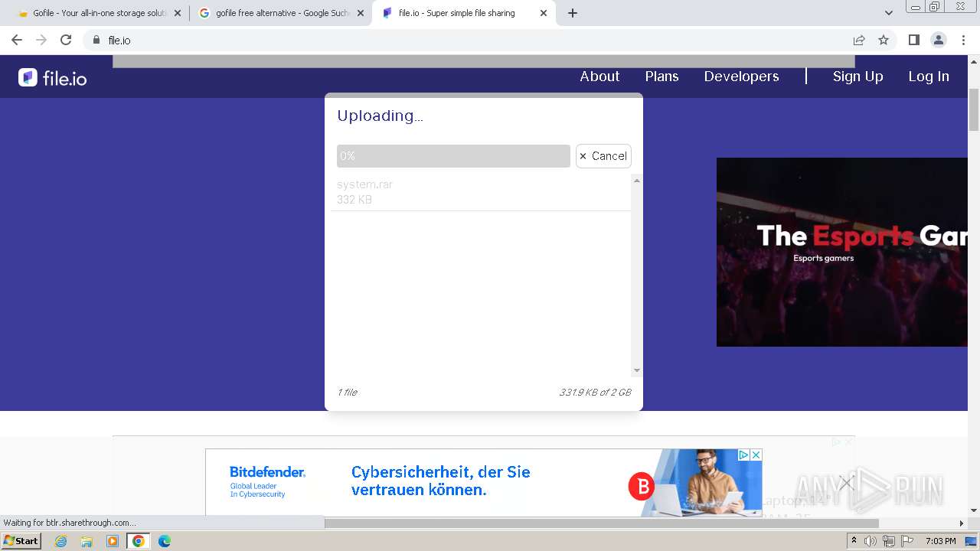Click the page scrollbar down arrow

(974, 510)
